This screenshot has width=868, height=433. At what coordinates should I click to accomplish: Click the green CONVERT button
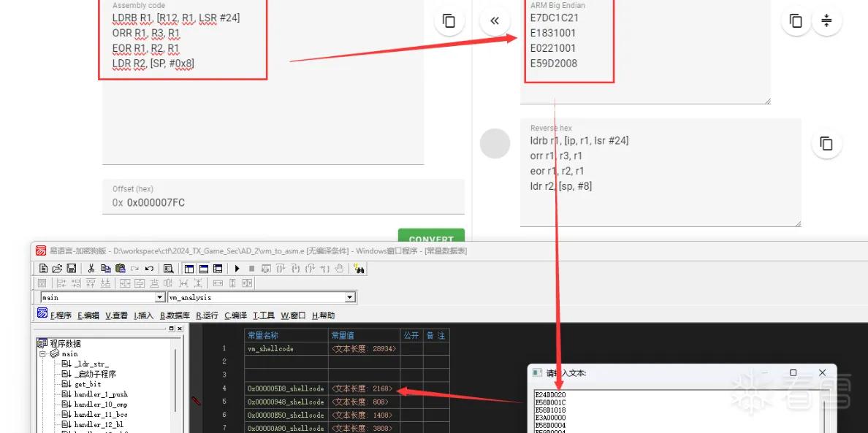(x=431, y=237)
